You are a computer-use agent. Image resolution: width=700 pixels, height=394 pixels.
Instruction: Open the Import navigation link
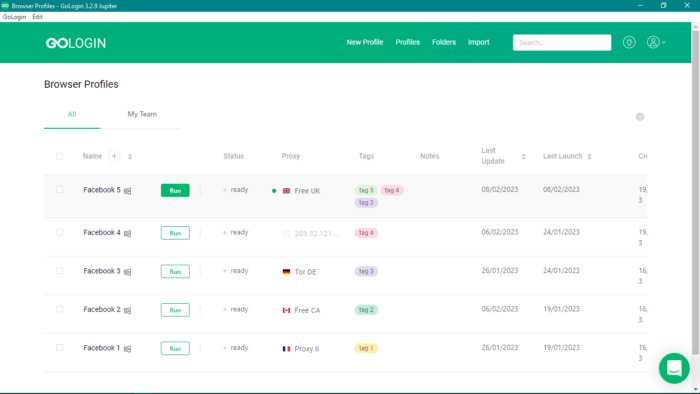[x=479, y=42]
